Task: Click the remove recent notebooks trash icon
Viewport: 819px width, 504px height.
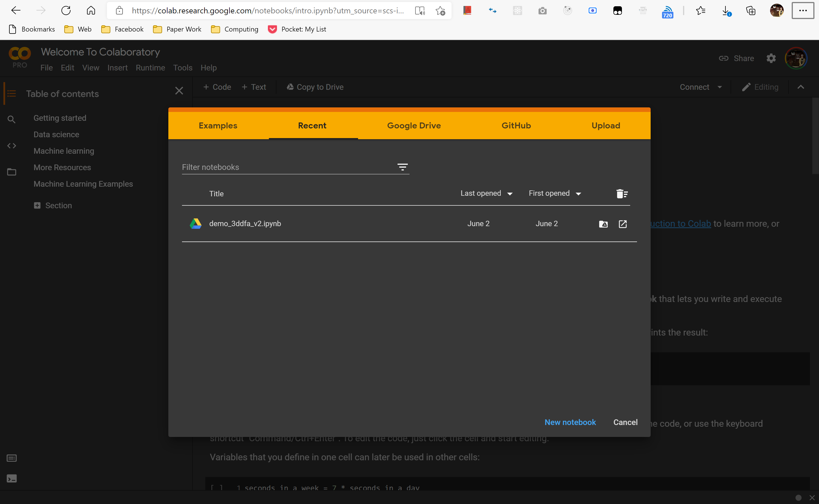Action: (622, 194)
